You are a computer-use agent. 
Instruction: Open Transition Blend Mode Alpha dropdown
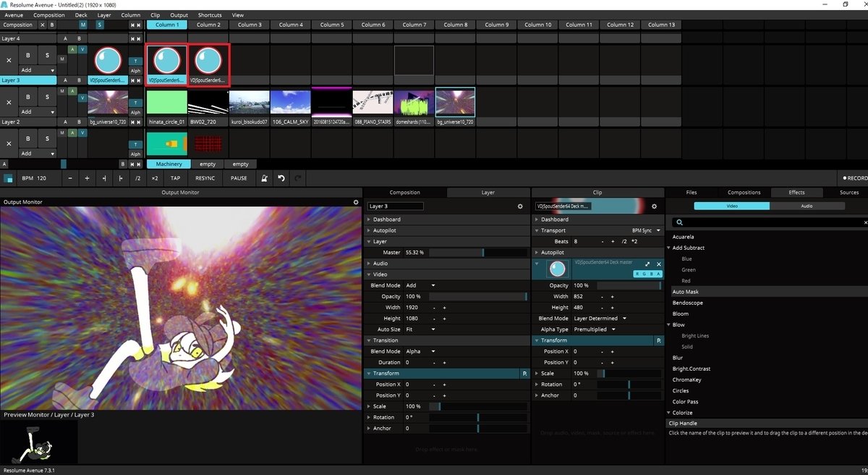[420, 351]
